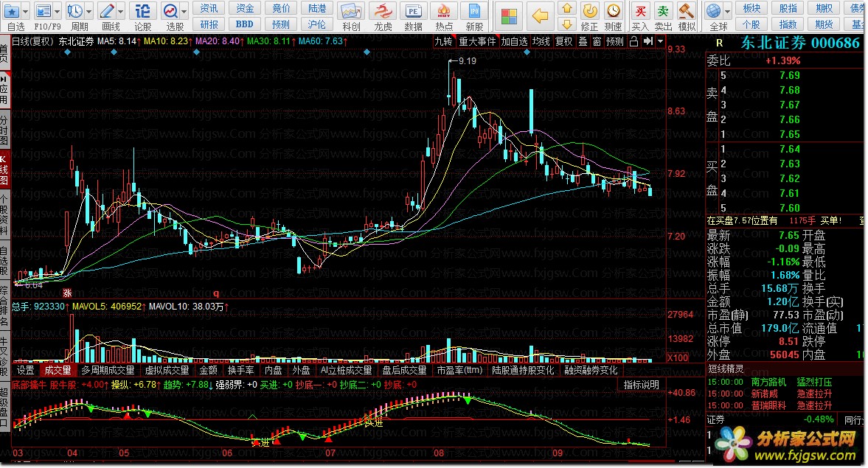This screenshot has width=868, height=468.
Task: Click the lock icon on chart header
Action: (x=633, y=41)
